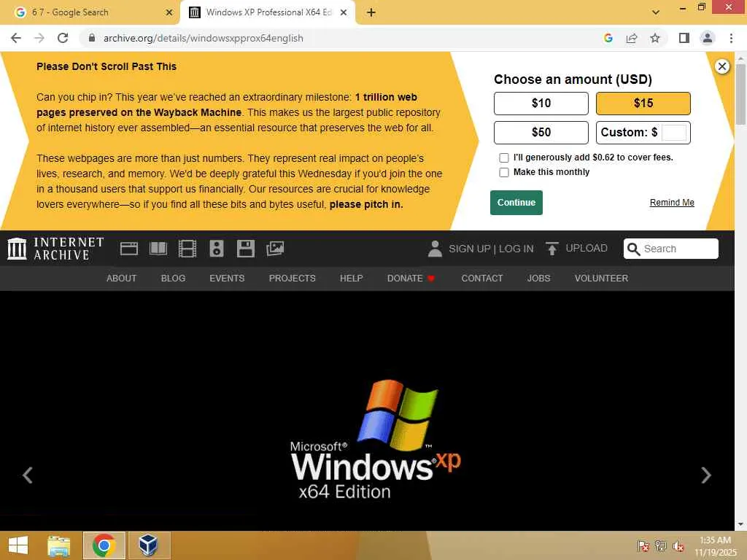The height and width of the screenshot is (560, 747).
Task: Open a new browser tab
Action: coord(371,12)
